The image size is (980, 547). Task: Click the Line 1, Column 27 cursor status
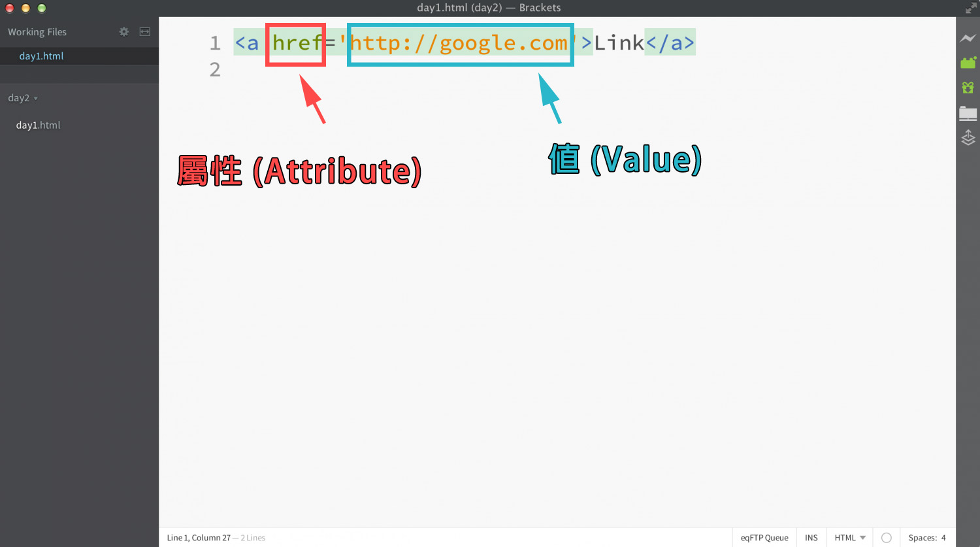point(199,538)
